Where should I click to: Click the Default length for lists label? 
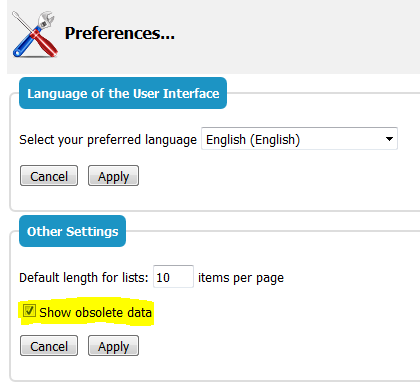[x=84, y=277]
